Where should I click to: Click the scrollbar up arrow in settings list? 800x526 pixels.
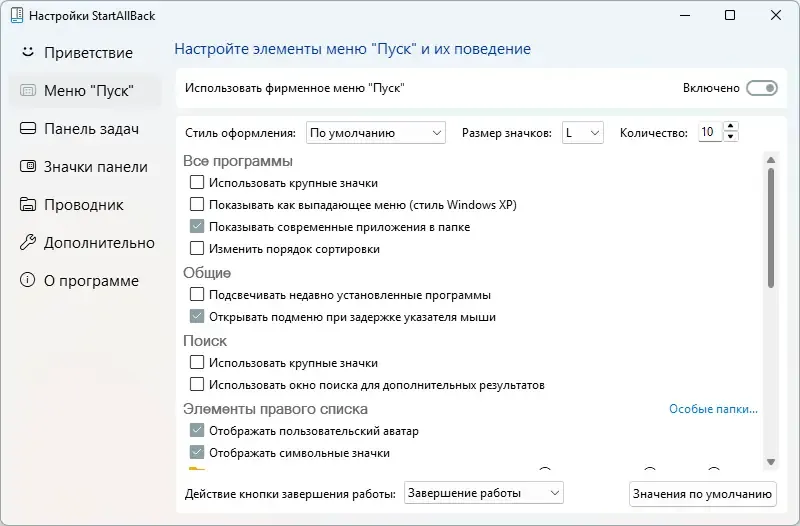coord(771,160)
